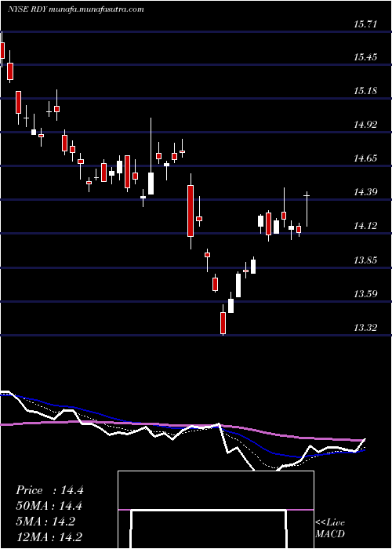The width and height of the screenshot is (392, 549).
Task: Click the Price : 14.4 readout
Action: pyautogui.click(x=49, y=490)
